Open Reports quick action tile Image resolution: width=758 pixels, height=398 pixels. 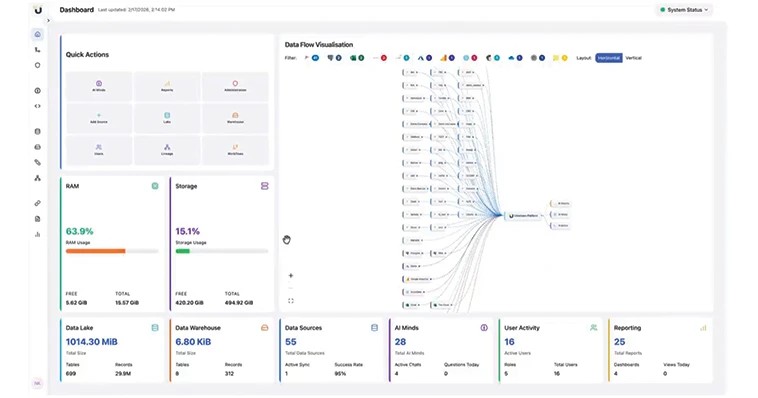[x=167, y=86]
